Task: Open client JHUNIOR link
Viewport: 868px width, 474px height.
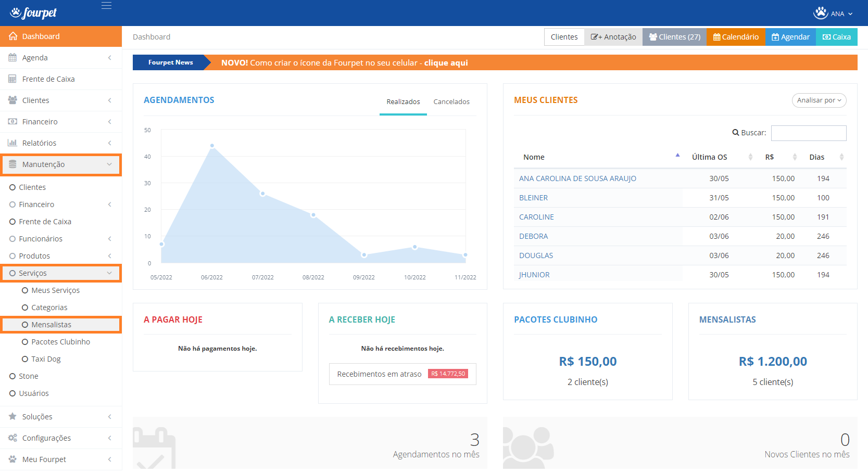Action: pos(534,275)
